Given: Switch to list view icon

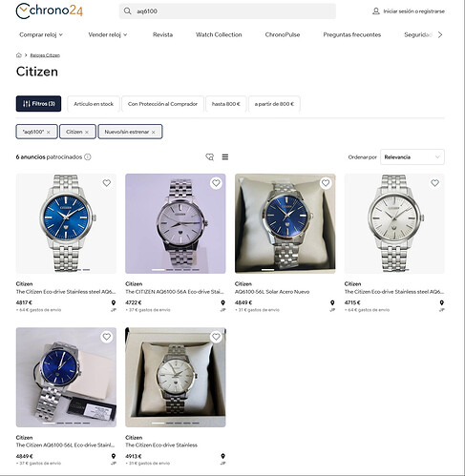Looking at the screenshot, I should tap(225, 156).
